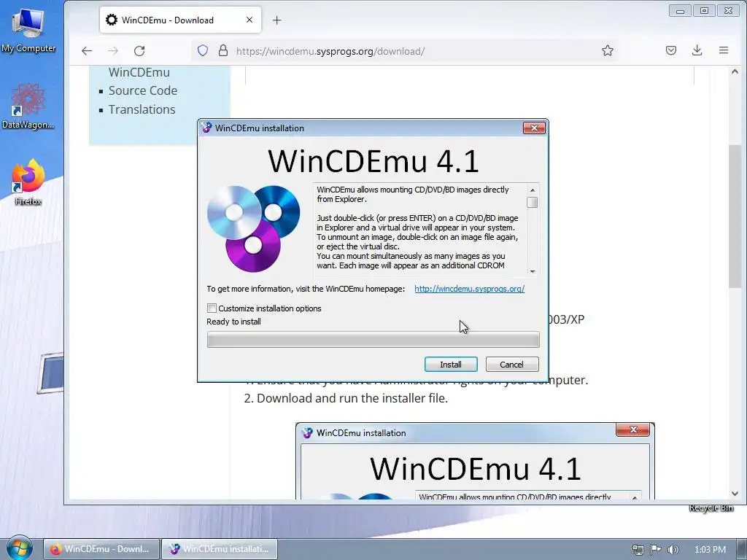Click the description text box scrollbar thumb
The width and height of the screenshot is (747, 560).
(x=533, y=203)
